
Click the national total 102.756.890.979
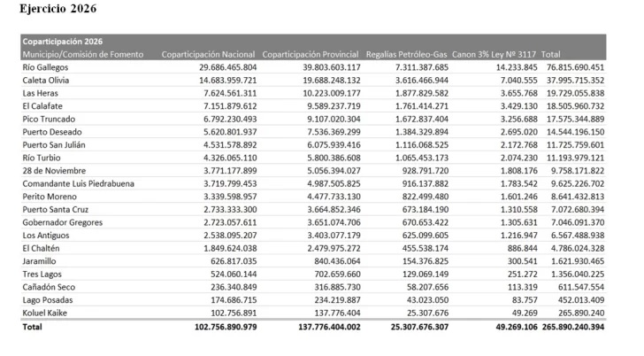coord(211,327)
